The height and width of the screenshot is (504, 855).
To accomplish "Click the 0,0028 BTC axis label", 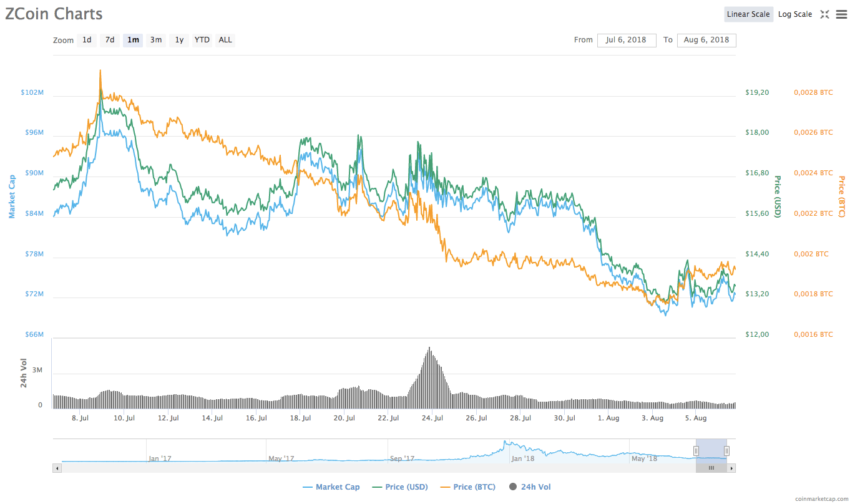I will point(813,92).
